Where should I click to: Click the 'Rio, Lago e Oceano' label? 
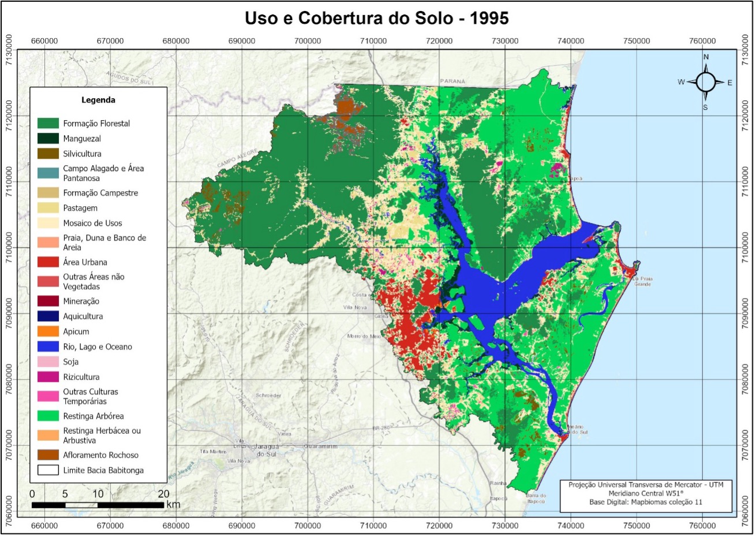tap(98, 347)
